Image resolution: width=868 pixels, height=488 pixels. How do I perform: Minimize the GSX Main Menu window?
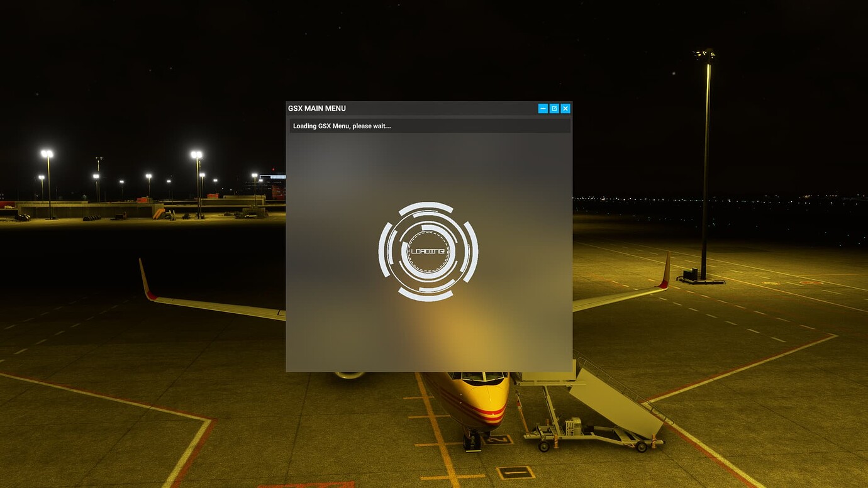[x=543, y=108]
